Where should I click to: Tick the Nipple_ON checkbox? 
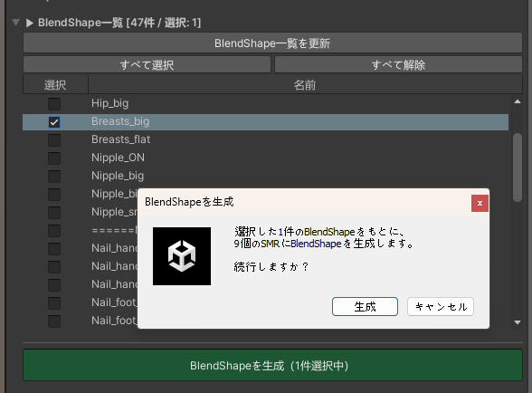coord(54,158)
